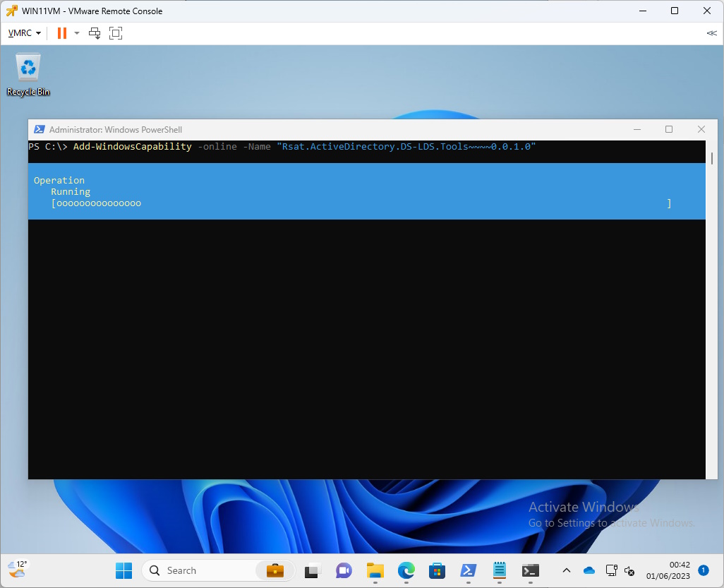Image resolution: width=724 pixels, height=588 pixels.
Task: Open File Explorer from the taskbar
Action: coord(375,571)
